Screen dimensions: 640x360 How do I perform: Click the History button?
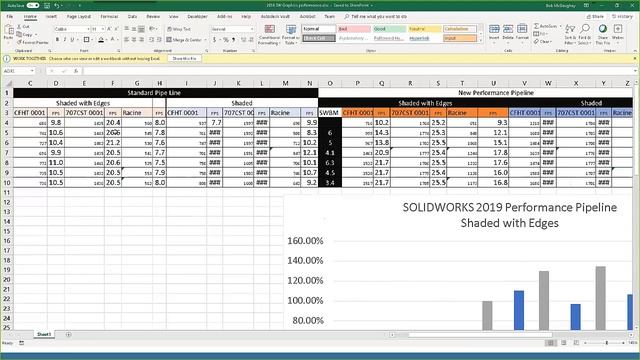[x=622, y=16]
